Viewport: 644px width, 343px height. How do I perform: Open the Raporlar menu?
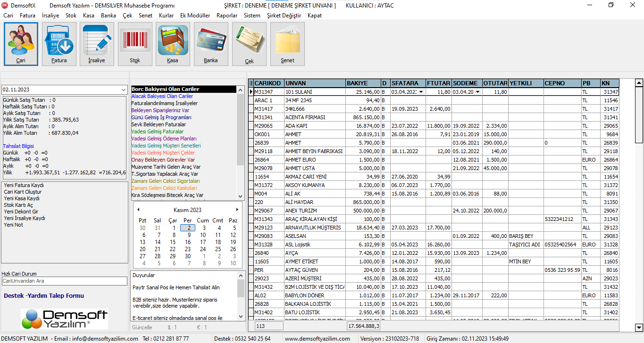227,16
